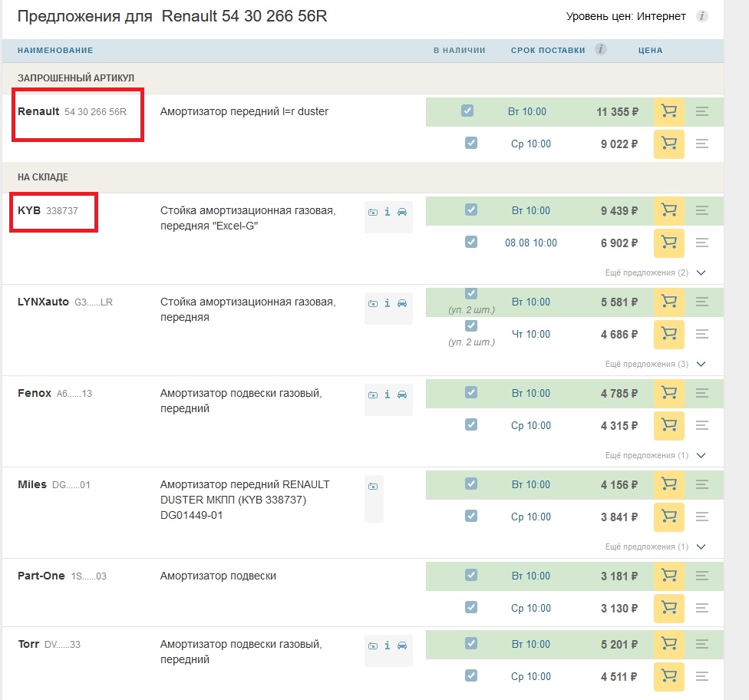The height and width of the screenshot is (700, 749).
Task: Open the car applicability icon for Fenox
Action: 402,395
